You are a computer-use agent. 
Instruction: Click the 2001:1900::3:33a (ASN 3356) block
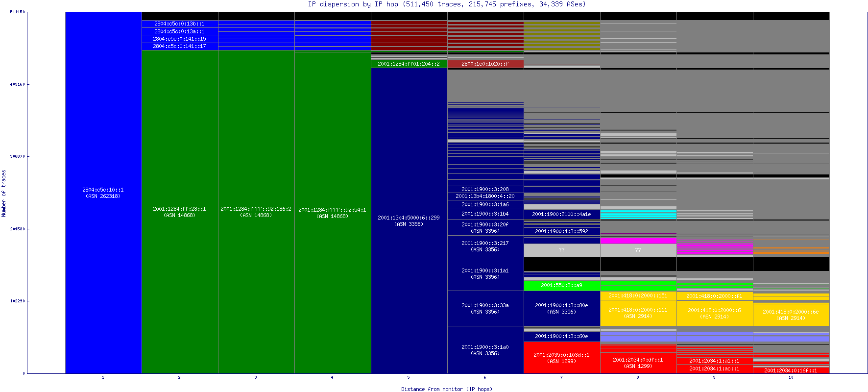[485, 308]
